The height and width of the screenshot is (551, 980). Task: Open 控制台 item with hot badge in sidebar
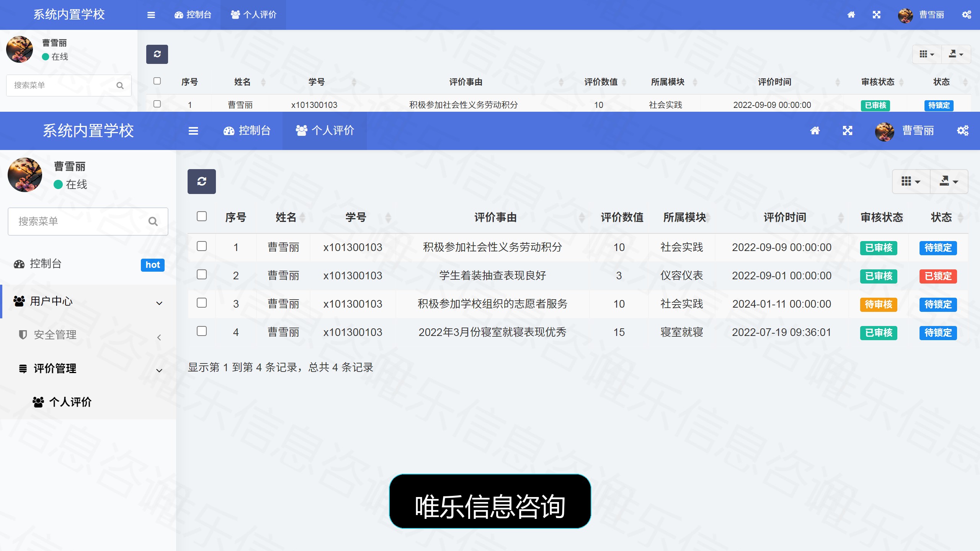[88, 264]
